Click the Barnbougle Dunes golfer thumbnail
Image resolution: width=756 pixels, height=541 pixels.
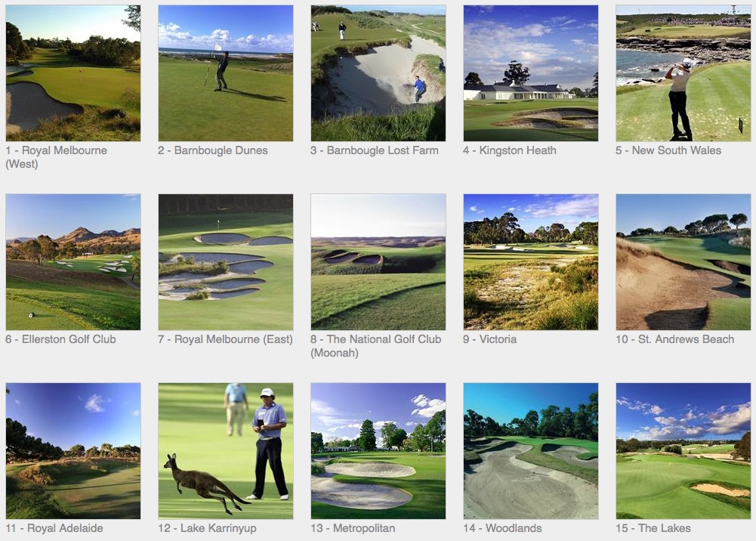click(x=226, y=73)
